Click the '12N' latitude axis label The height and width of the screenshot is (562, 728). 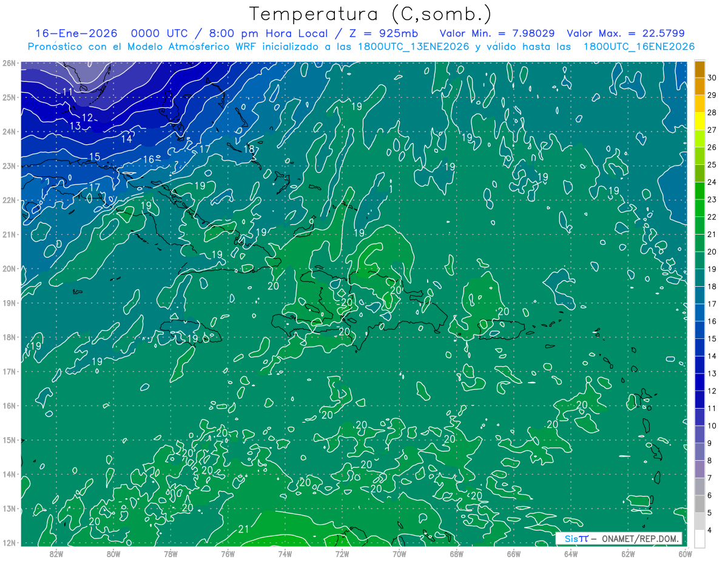point(9,543)
